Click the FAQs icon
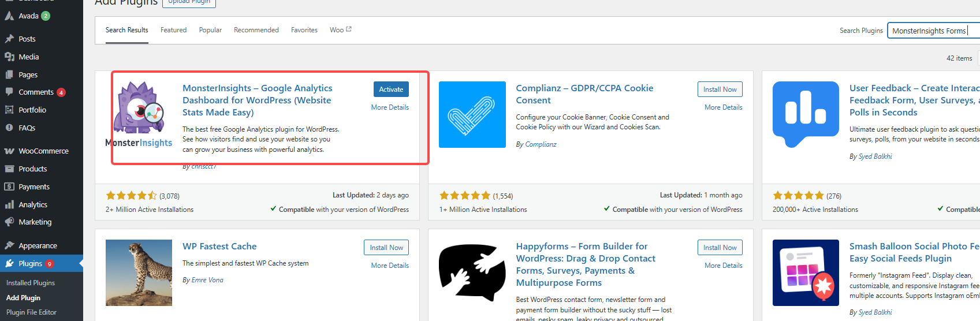Screen dimensions: 980x321 click(9, 128)
